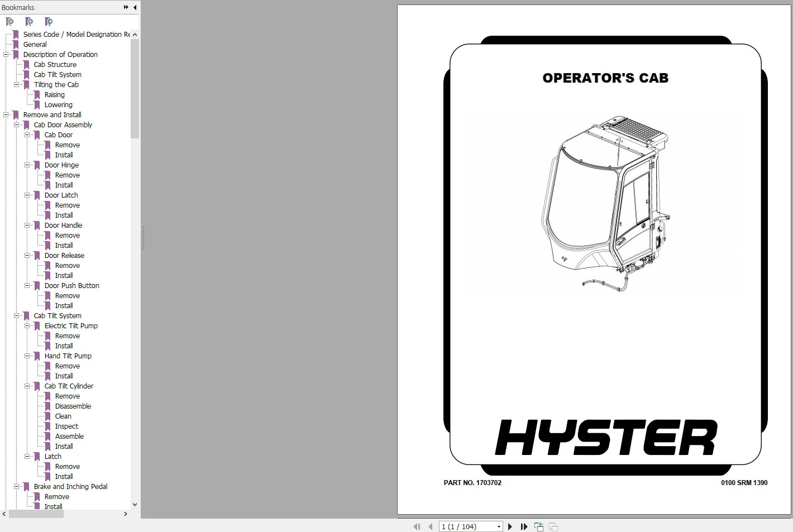Collapse the Bookmarks panel with the arrow toggle
The width and height of the screenshot is (793, 532).
[x=135, y=7]
